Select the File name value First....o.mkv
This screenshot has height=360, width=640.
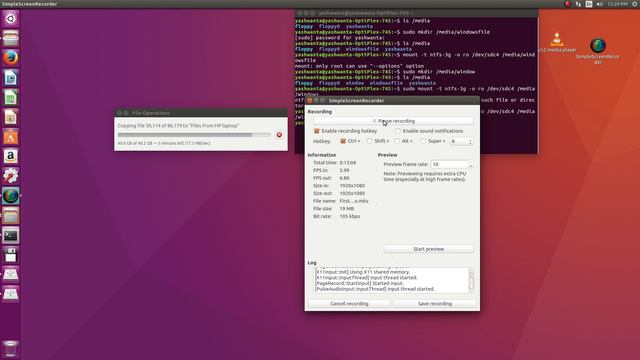click(x=354, y=201)
